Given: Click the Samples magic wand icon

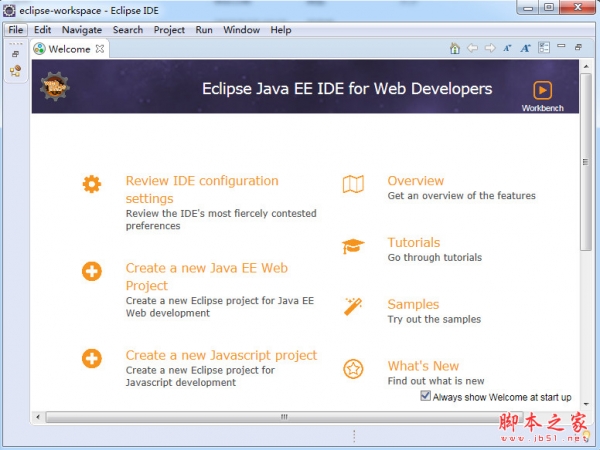Looking at the screenshot, I should (352, 306).
